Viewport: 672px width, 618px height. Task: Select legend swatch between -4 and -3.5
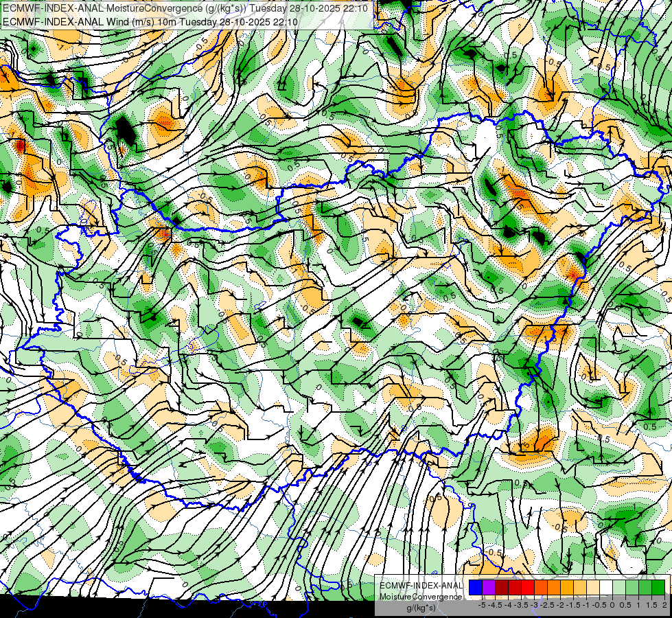point(515,588)
